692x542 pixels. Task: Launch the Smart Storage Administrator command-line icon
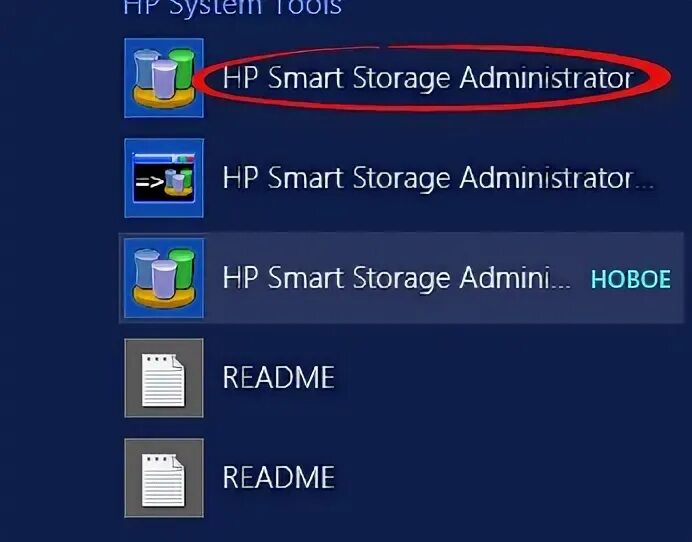coord(164,178)
